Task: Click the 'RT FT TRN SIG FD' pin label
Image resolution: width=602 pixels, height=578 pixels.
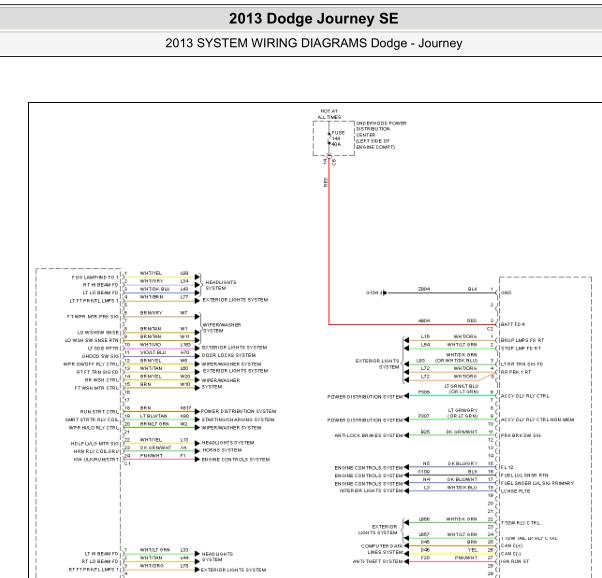Action: (x=98, y=372)
